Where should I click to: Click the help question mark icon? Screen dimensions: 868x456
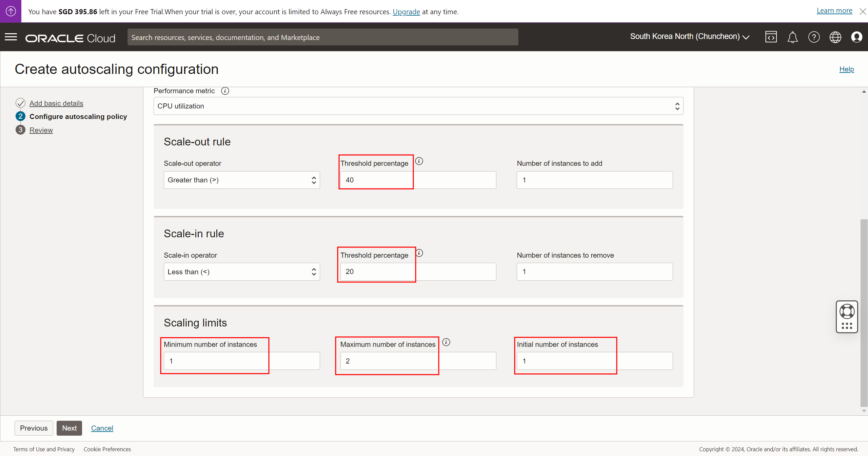pos(814,37)
